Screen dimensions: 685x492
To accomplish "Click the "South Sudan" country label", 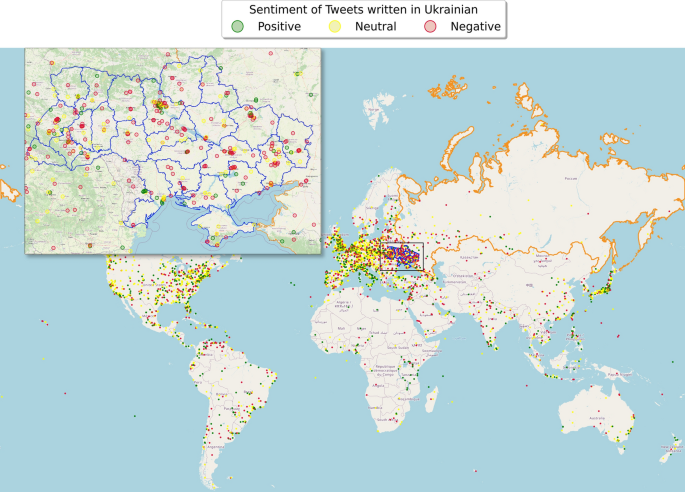I will coord(397,348).
